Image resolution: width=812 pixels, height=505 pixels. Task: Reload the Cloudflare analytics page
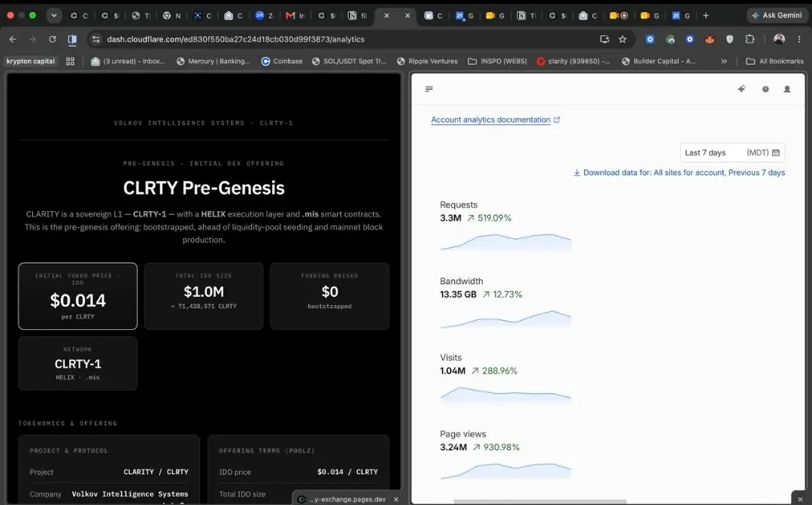point(53,39)
